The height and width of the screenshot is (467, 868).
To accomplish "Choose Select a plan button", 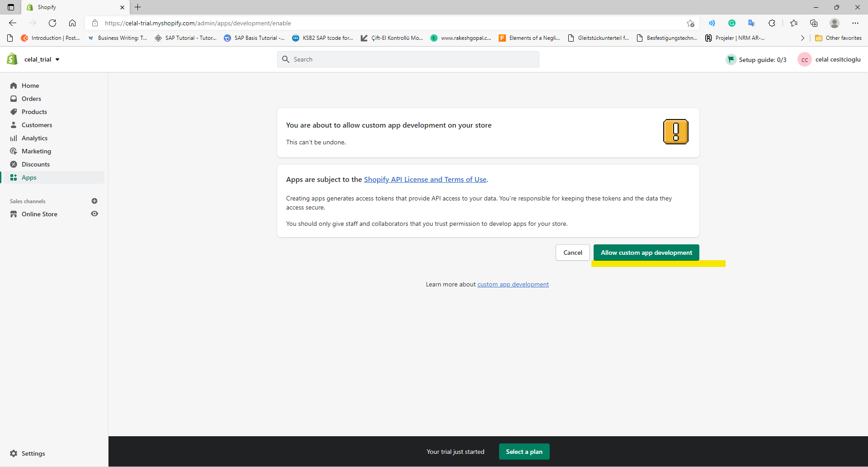I will (524, 452).
